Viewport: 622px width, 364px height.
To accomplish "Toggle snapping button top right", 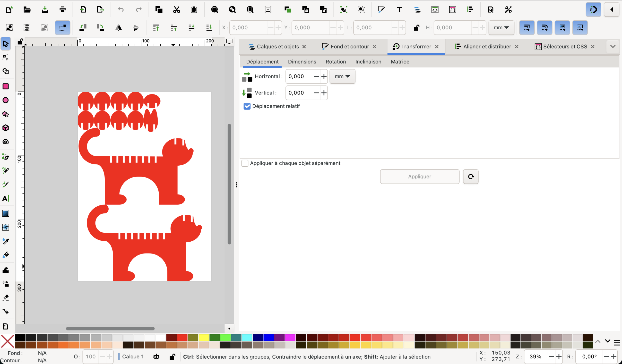I will [594, 10].
